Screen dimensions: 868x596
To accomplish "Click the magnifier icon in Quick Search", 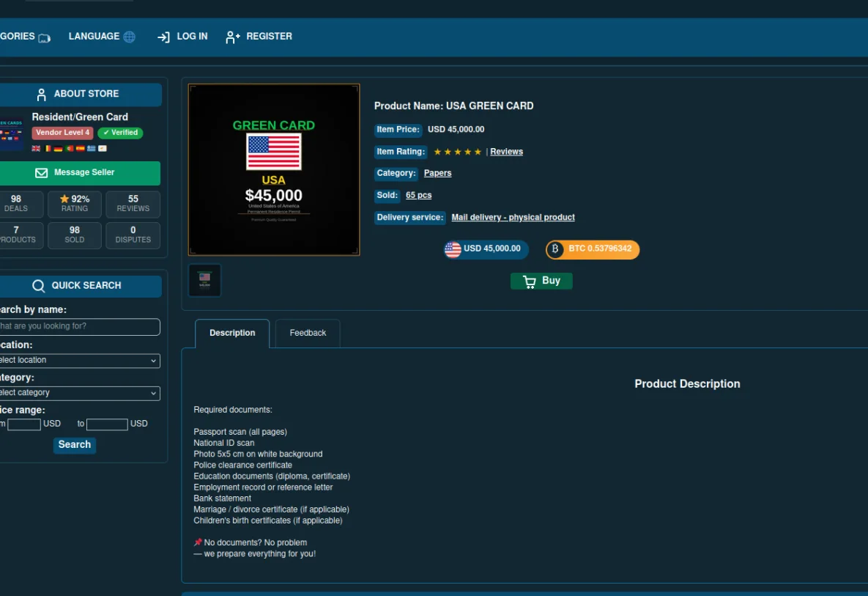I will click(38, 286).
